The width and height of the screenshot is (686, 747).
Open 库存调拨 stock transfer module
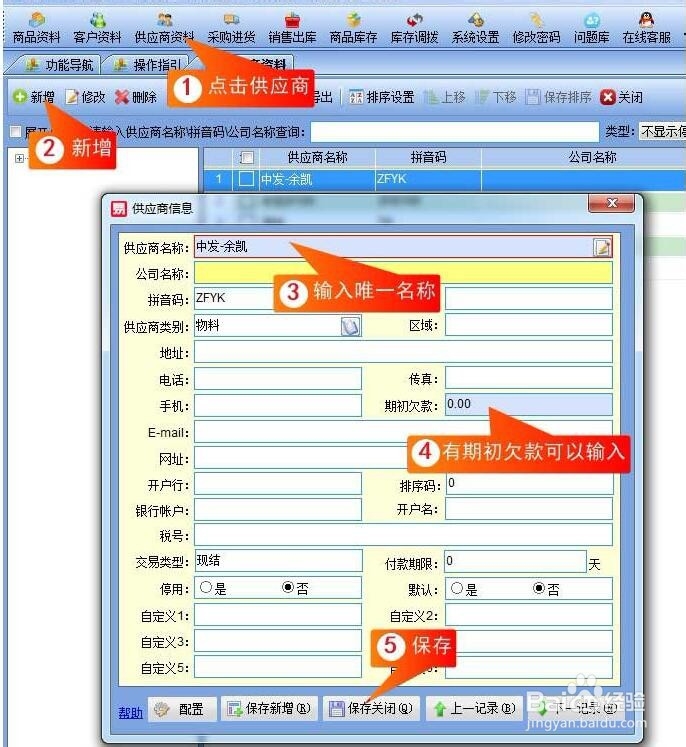(414, 29)
